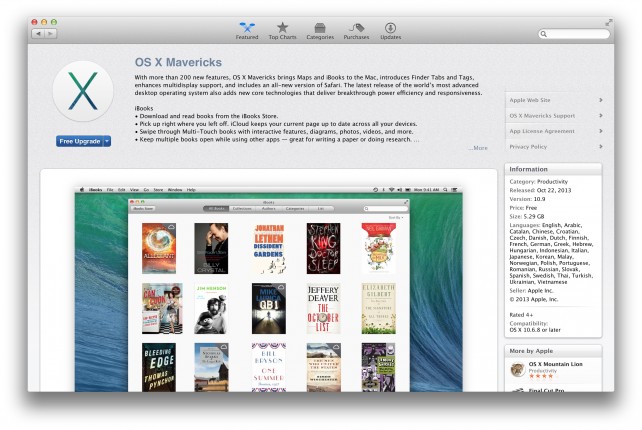Open OS X Mountain Lion in More by Apple
Viewport: 642px width, 430px height.
click(556, 364)
